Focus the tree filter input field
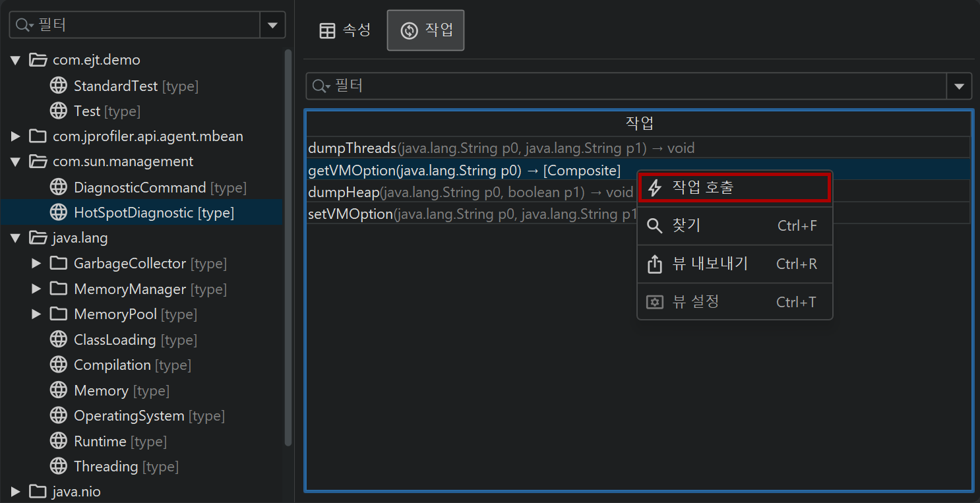 click(135, 25)
